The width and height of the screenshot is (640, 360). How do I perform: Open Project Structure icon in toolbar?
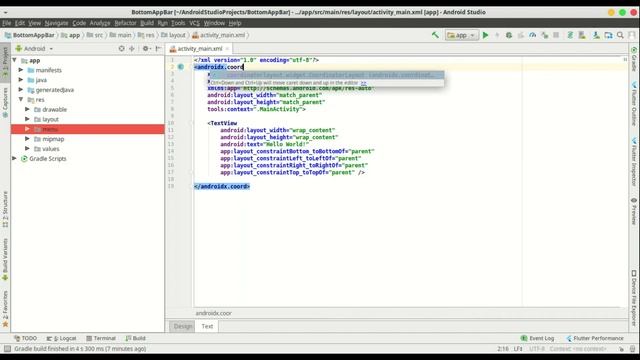coord(608,35)
